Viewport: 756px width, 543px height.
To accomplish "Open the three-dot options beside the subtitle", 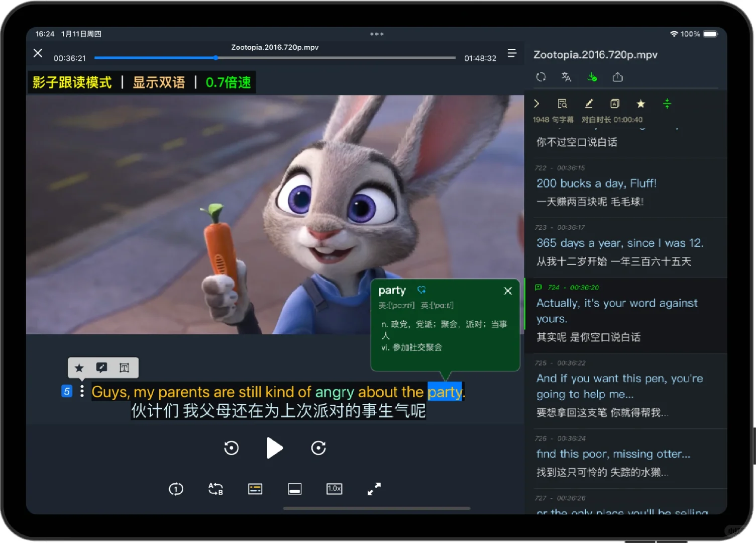I will [x=82, y=391].
